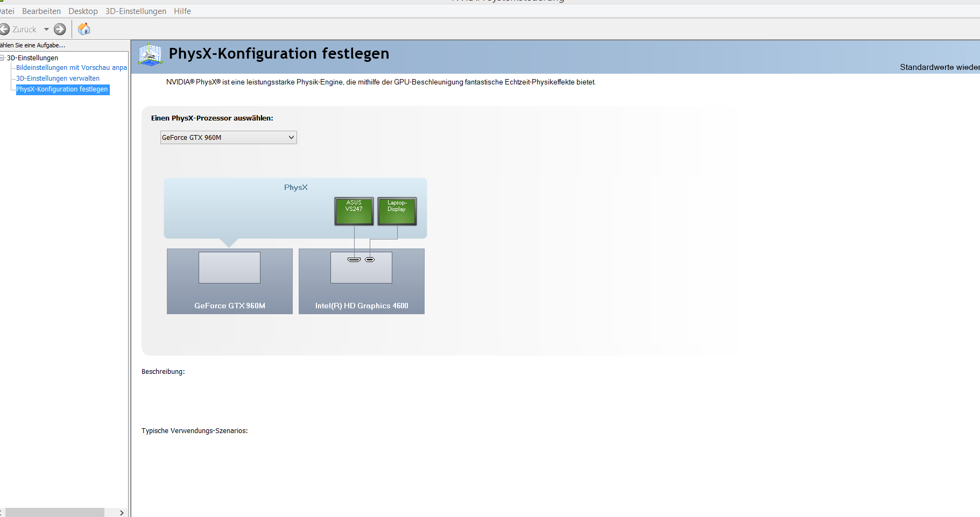
Task: Click the PhysX header icon
Action: click(150, 55)
